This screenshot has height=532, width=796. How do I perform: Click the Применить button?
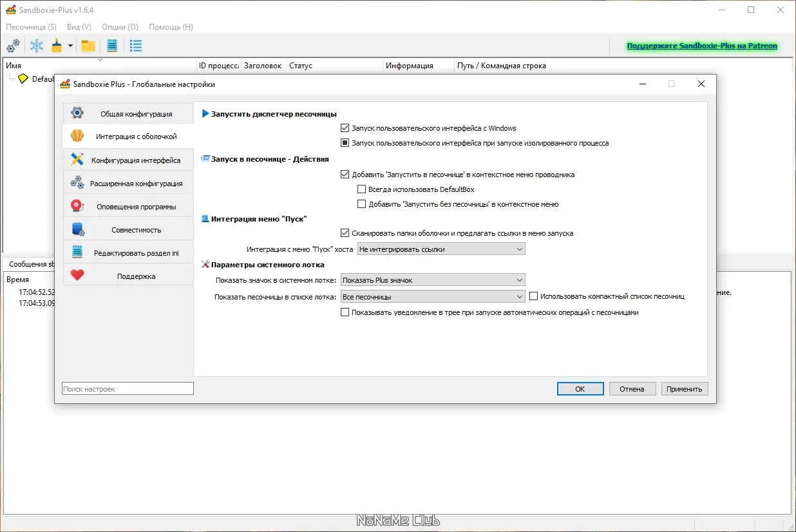pyautogui.click(x=685, y=389)
